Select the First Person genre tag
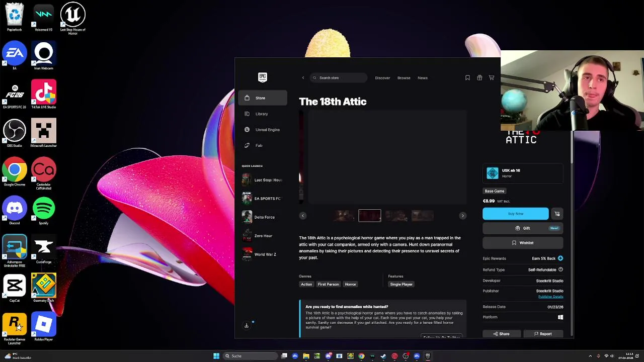Image resolution: width=644 pixels, height=362 pixels. click(x=329, y=285)
